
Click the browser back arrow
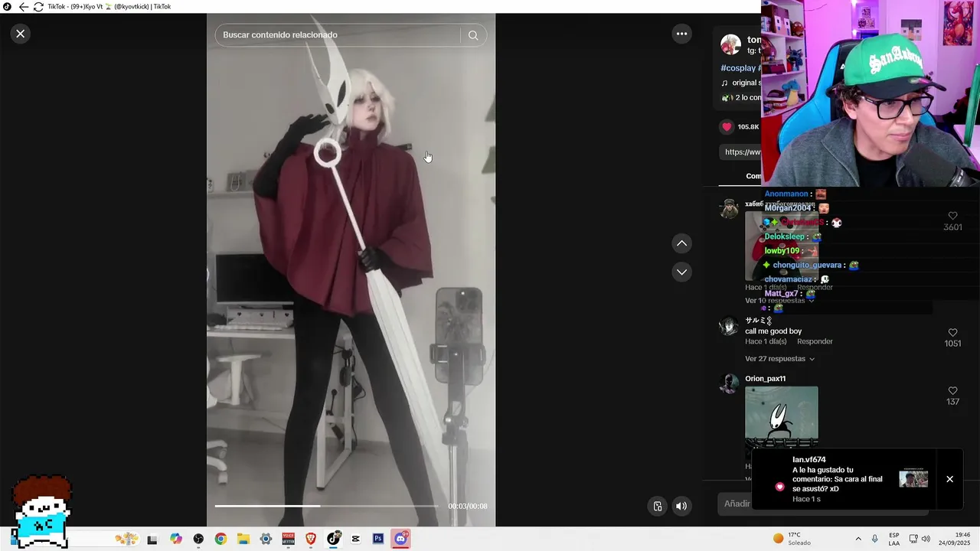pos(24,7)
